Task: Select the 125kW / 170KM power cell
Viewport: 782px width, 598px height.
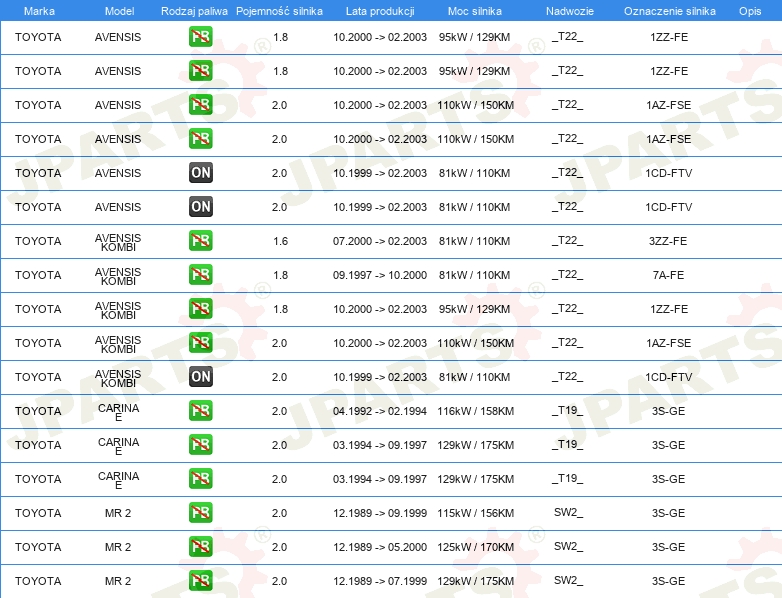Action: 475,547
